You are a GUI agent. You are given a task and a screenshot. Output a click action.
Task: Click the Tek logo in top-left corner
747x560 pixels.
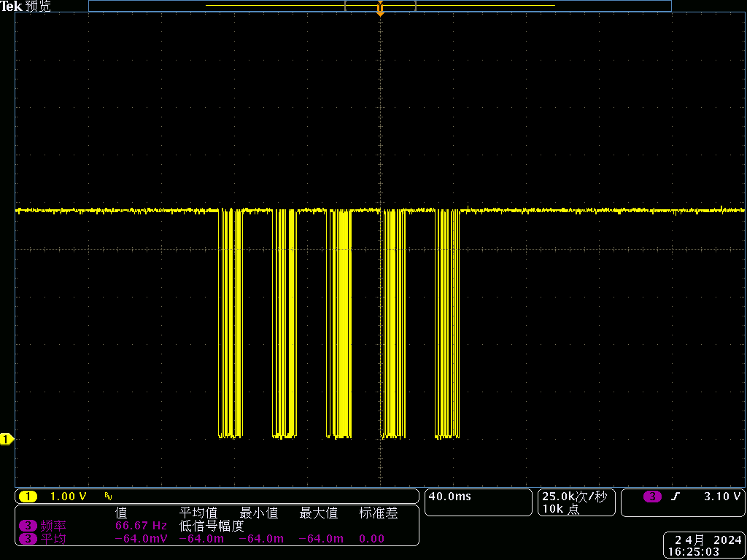click(x=11, y=7)
